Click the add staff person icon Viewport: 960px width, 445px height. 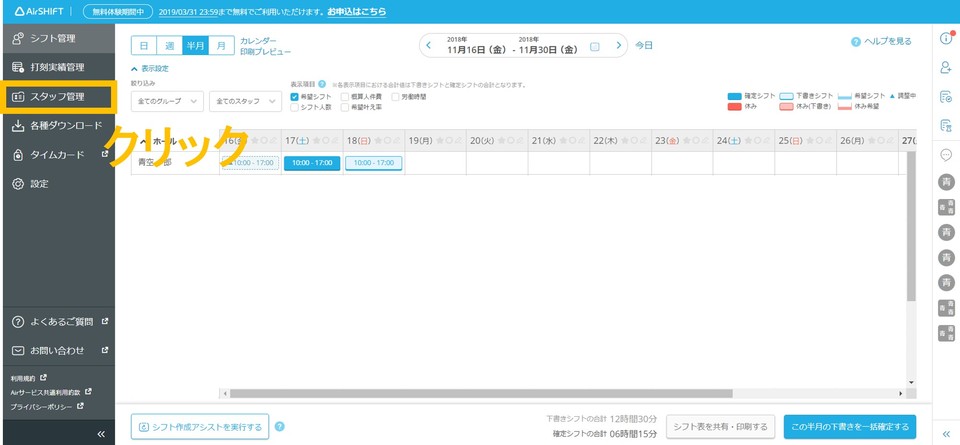point(945,67)
